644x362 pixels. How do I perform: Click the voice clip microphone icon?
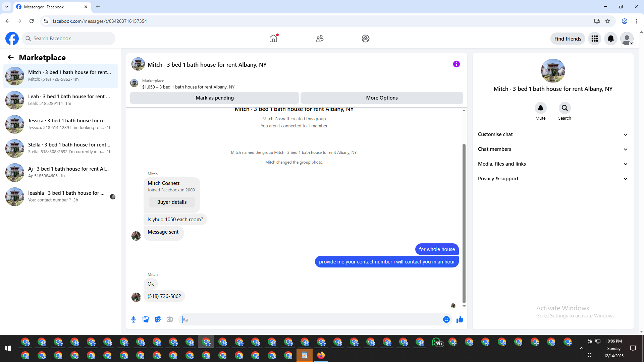click(x=133, y=319)
